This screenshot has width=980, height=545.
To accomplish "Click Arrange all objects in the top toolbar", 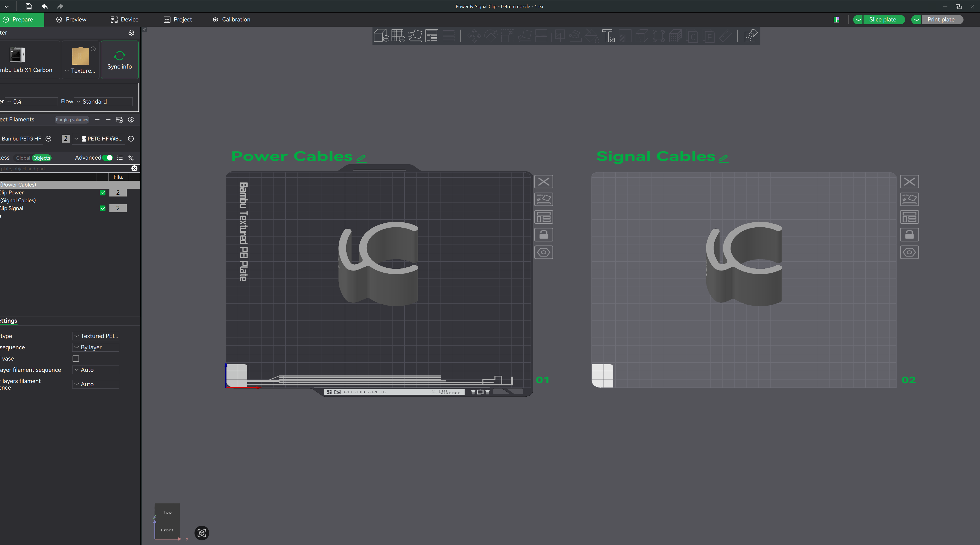I will coord(432,36).
